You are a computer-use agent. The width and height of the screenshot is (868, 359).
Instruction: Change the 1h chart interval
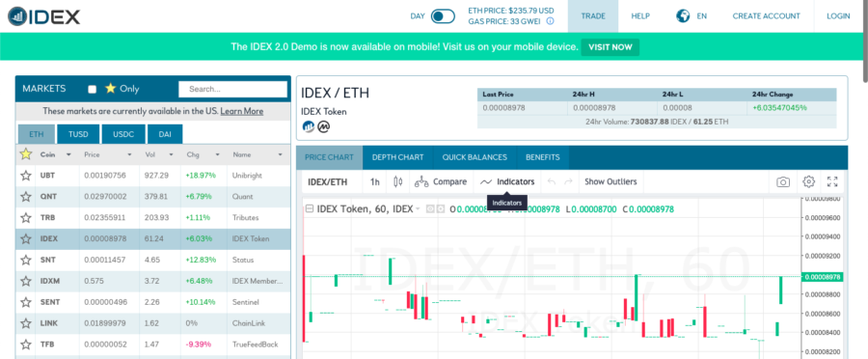[375, 181]
